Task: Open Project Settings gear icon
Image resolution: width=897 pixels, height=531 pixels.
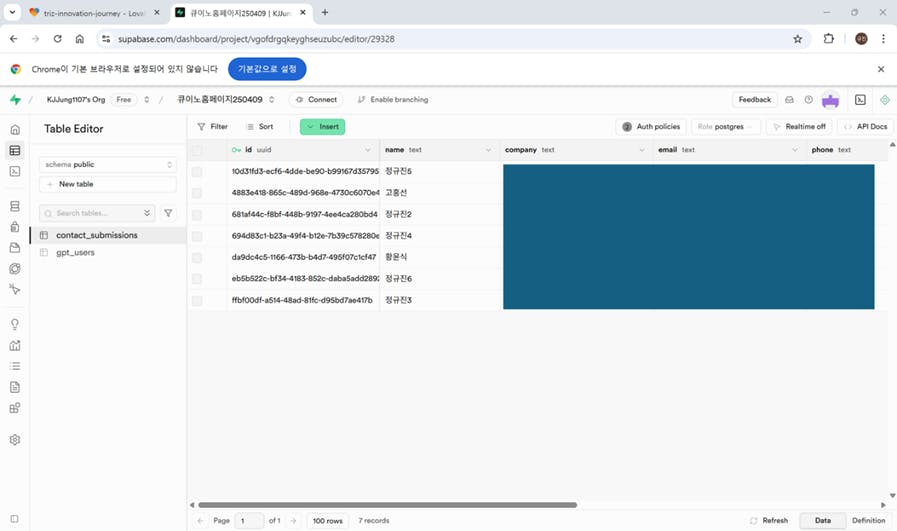Action: (x=15, y=439)
